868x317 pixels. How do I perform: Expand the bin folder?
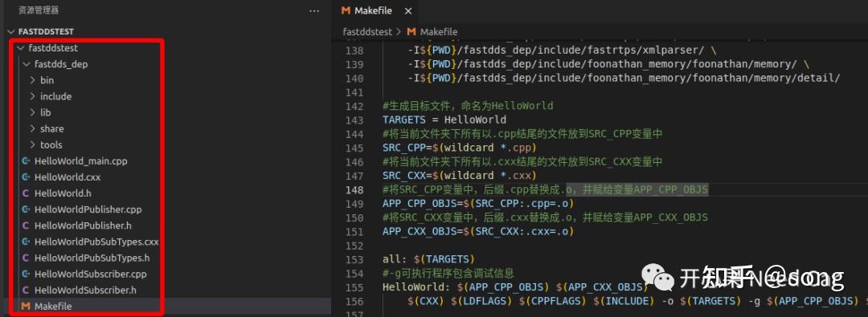33,80
